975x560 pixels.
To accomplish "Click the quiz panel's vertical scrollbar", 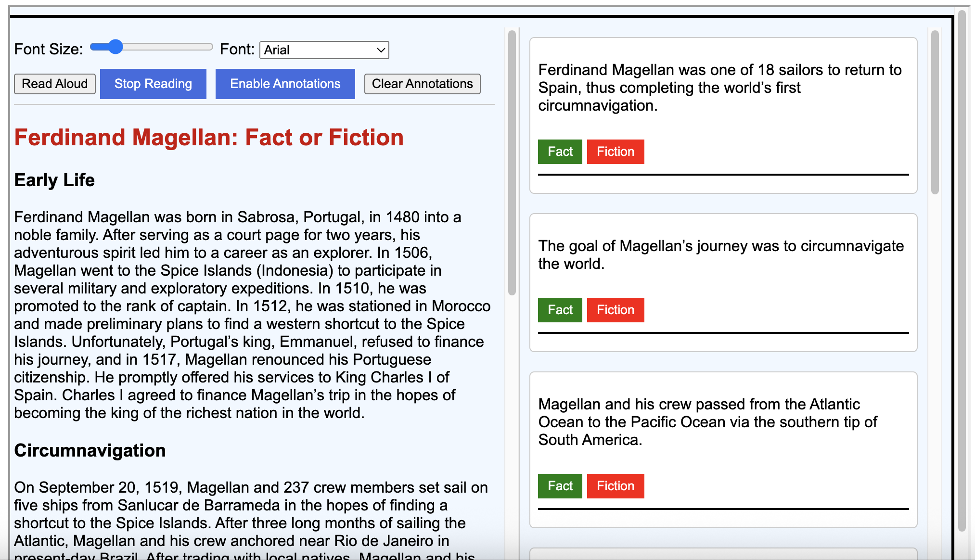I will point(935,113).
